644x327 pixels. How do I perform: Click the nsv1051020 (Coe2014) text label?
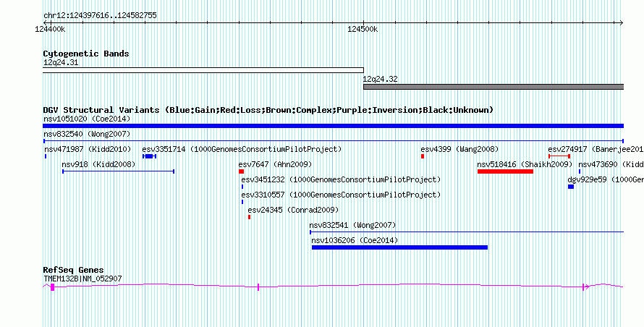pos(87,119)
